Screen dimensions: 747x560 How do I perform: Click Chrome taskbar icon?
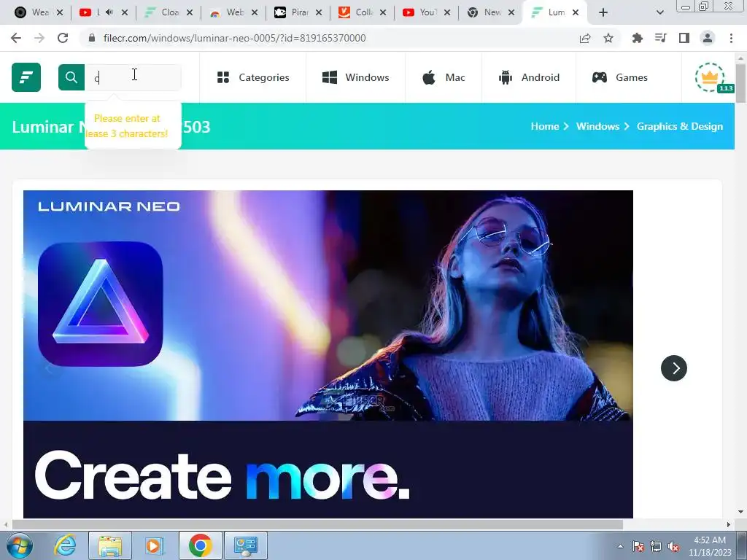click(200, 545)
